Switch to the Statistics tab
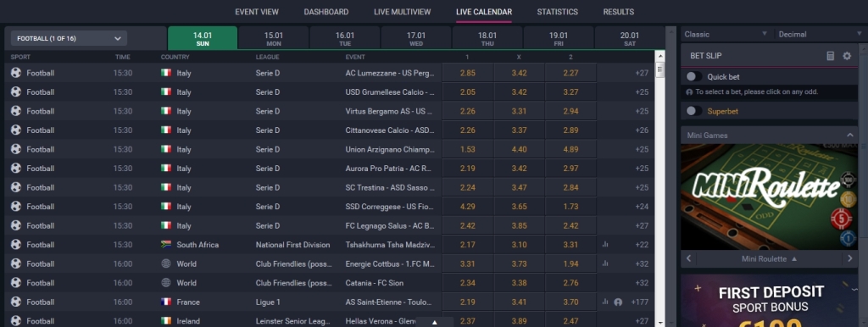 click(x=557, y=12)
